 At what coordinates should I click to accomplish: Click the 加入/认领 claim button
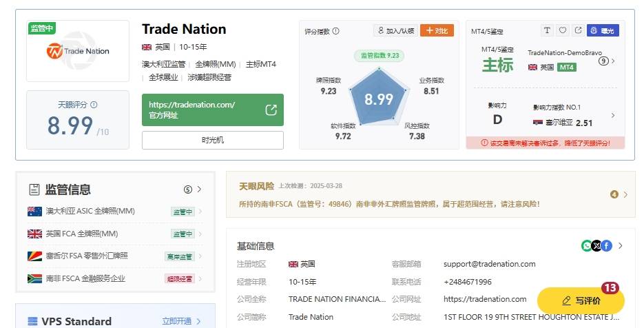coord(395,30)
